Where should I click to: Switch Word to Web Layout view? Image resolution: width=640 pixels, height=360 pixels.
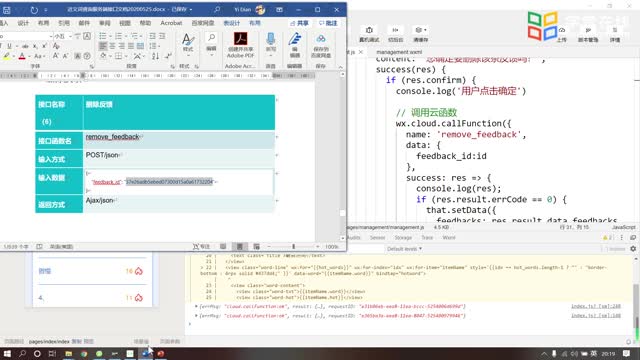tap(256, 247)
